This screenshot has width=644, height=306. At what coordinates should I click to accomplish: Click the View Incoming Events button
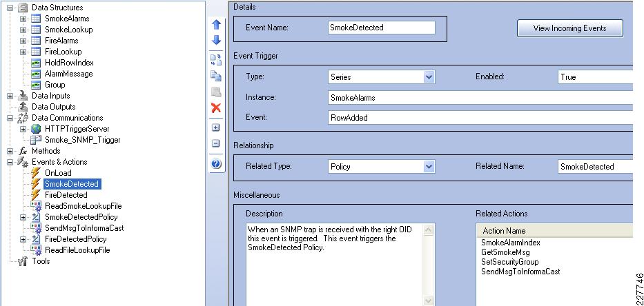(569, 28)
